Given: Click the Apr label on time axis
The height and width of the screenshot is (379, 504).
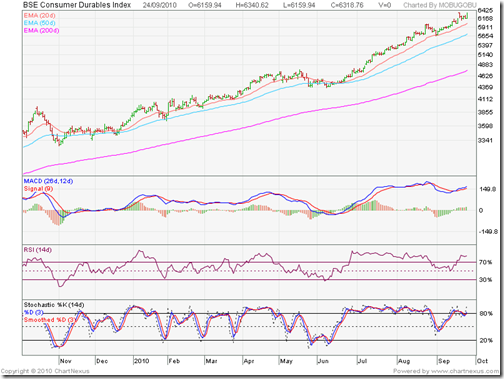Looking at the screenshot, I should [249, 361].
